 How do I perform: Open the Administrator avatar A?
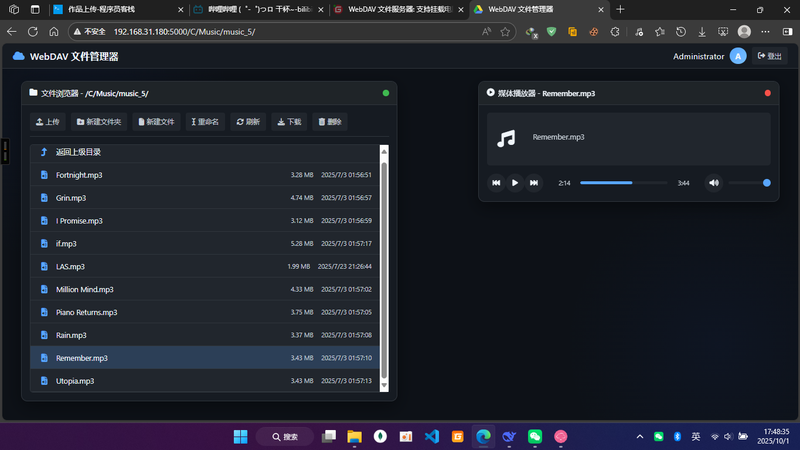tap(738, 56)
